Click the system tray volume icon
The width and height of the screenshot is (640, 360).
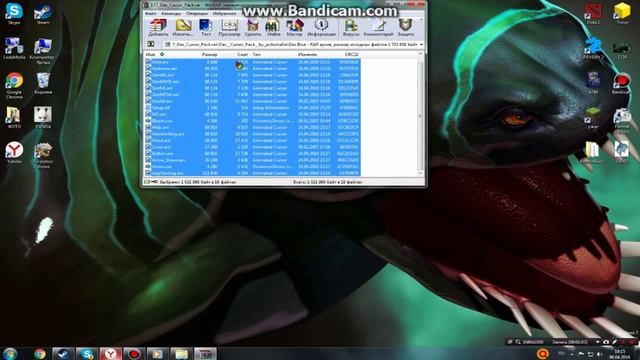point(600,354)
